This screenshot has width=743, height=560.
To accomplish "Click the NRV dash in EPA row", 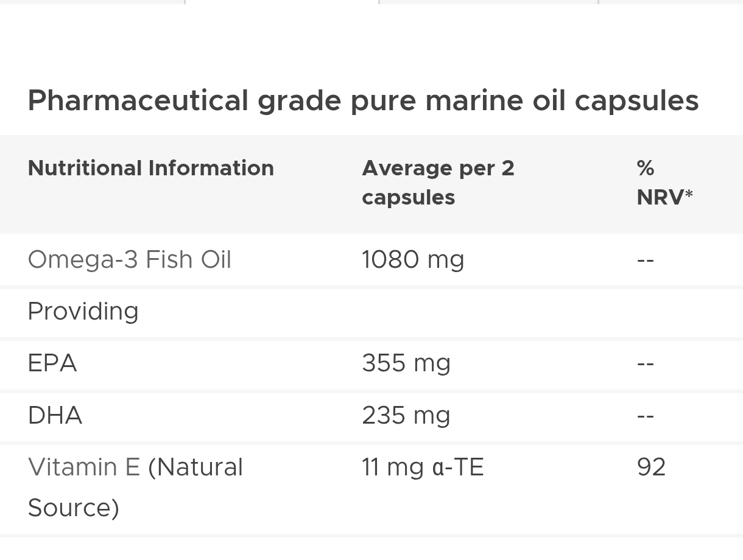I will pyautogui.click(x=645, y=363).
